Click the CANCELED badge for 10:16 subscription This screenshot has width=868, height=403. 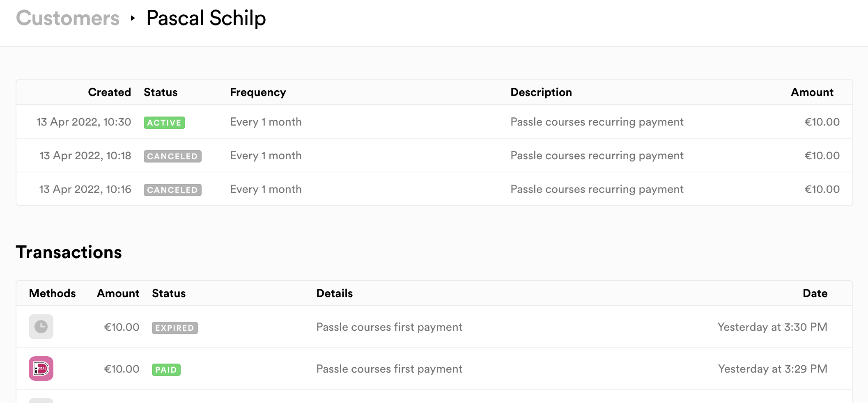172,190
